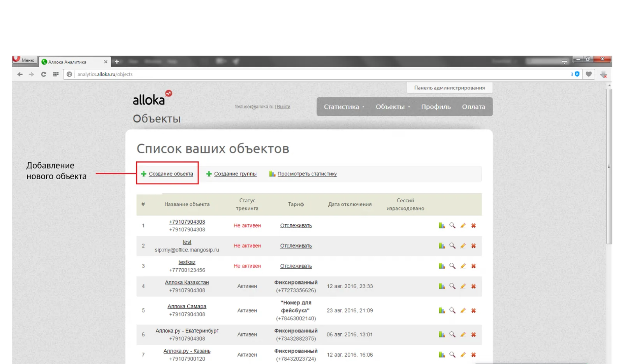Click Выйти logout link

[x=283, y=107]
